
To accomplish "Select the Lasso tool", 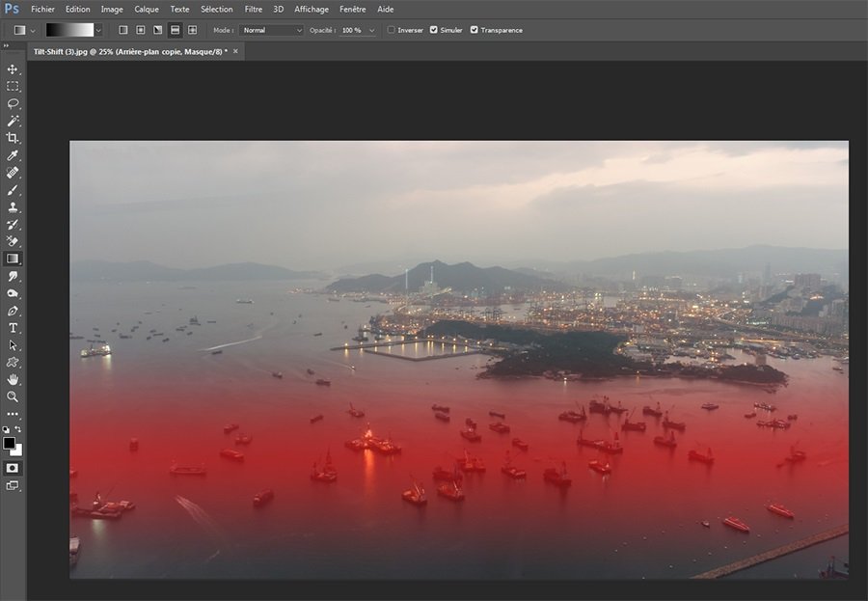I will coord(13,103).
